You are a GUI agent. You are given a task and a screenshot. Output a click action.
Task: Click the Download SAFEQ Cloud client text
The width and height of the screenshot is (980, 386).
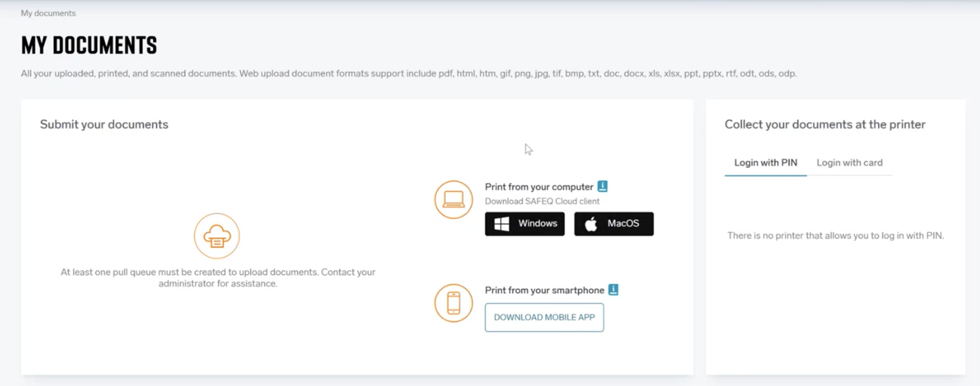coord(542,201)
